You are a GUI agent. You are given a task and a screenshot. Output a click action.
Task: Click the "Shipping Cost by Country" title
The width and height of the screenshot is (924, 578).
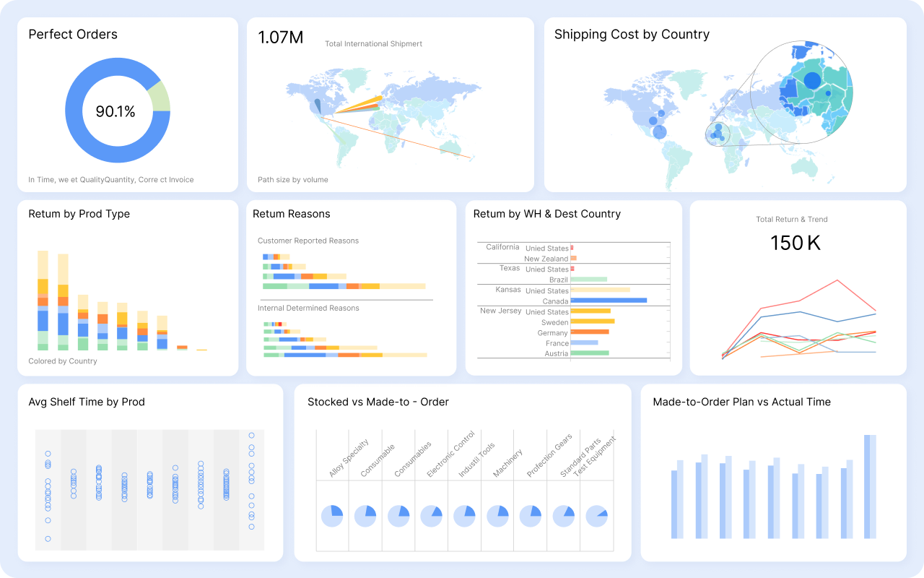click(632, 34)
